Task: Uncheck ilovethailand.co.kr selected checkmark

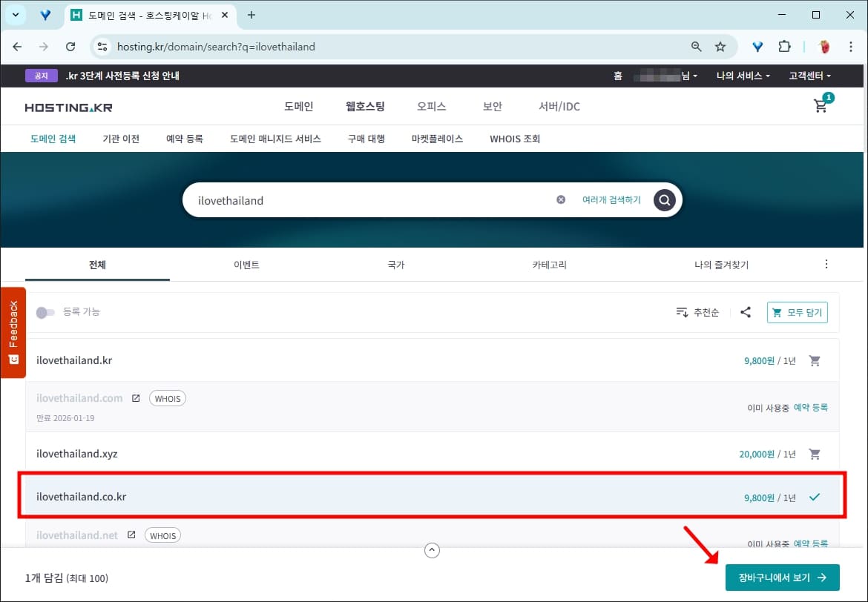Action: tap(815, 497)
